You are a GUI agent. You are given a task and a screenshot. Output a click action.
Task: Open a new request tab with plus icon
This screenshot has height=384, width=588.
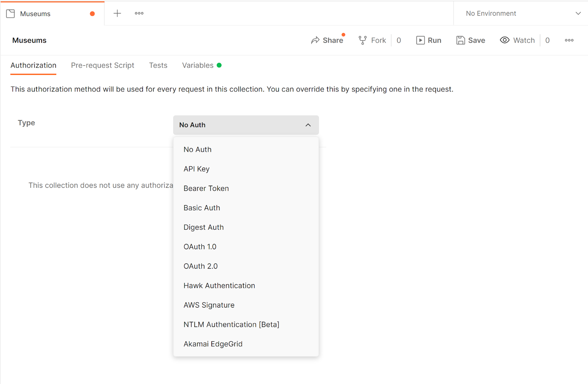(117, 13)
